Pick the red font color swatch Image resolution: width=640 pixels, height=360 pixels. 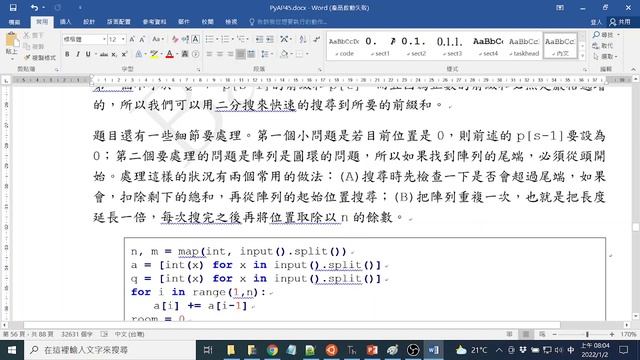pos(169,54)
